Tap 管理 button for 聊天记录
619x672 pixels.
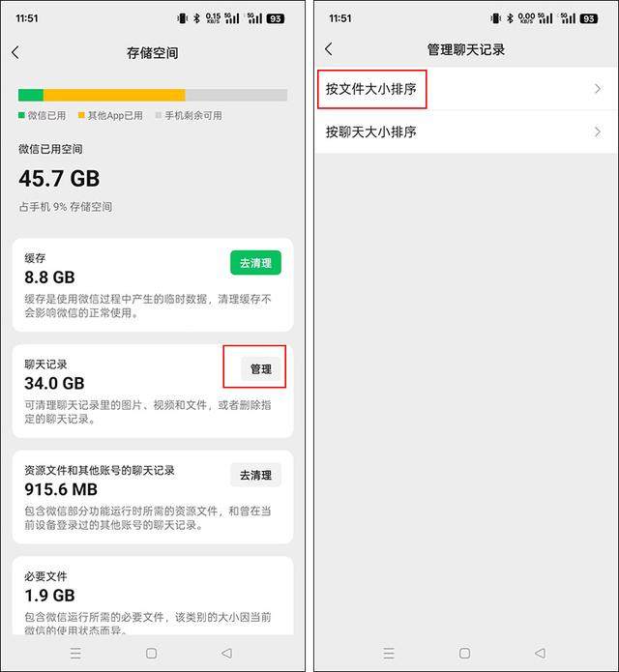pyautogui.click(x=260, y=368)
